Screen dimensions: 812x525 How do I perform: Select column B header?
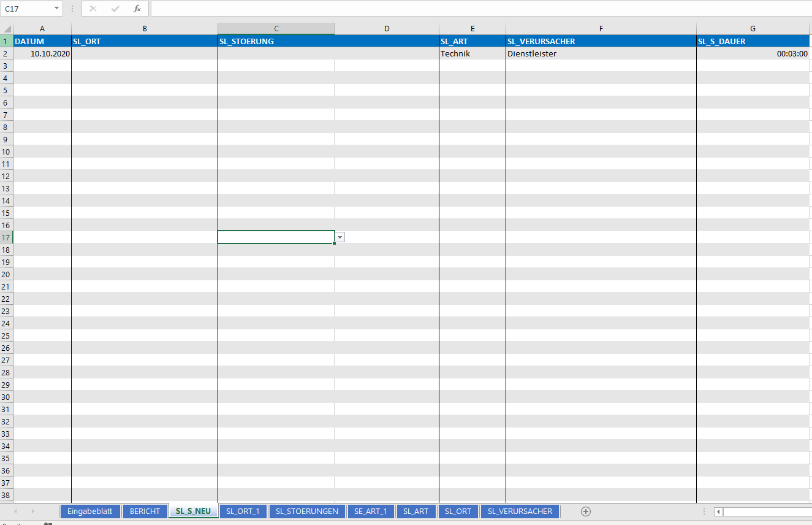pyautogui.click(x=145, y=29)
